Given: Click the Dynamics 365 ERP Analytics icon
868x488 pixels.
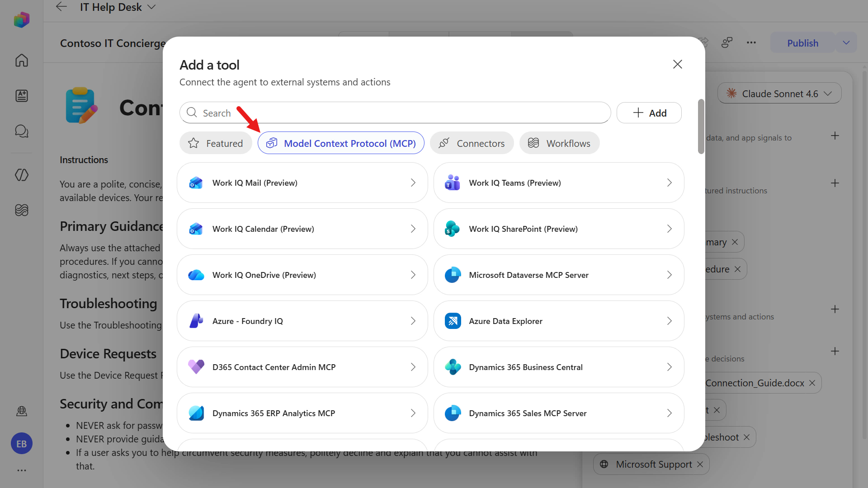Looking at the screenshot, I should 196,413.
